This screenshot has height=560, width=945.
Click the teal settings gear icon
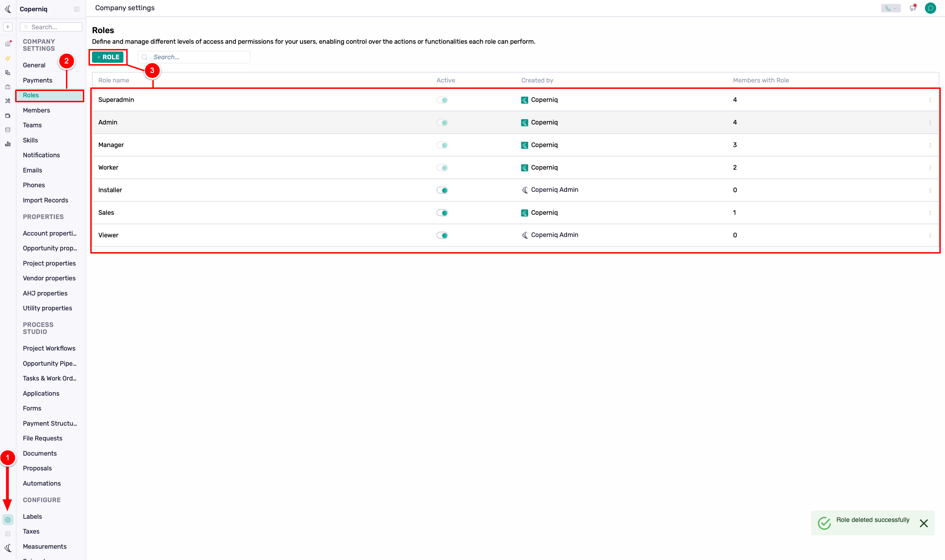7,520
